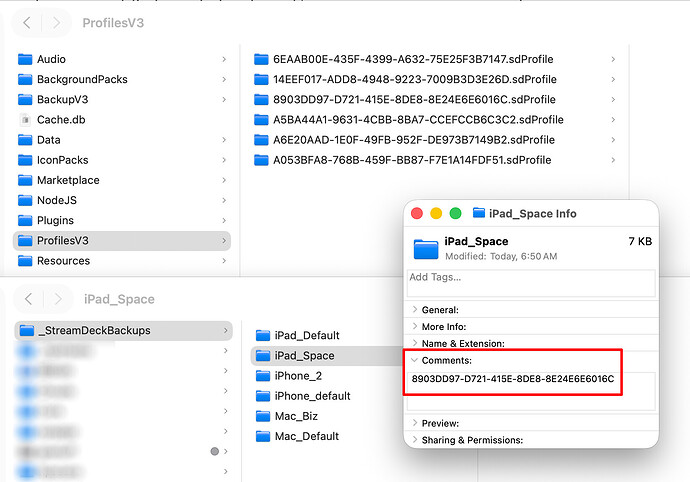This screenshot has height=482, width=690.
Task: Select the Mac_Biz folder icon
Action: click(263, 416)
